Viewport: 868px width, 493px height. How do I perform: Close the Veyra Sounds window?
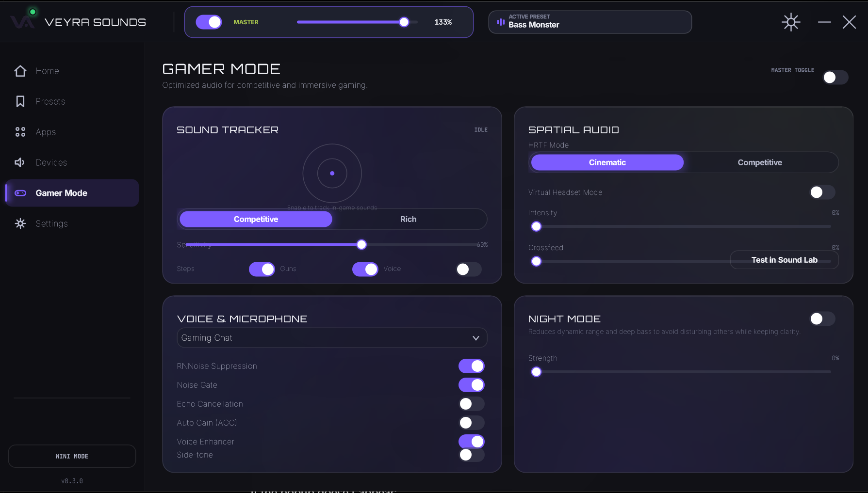[849, 22]
